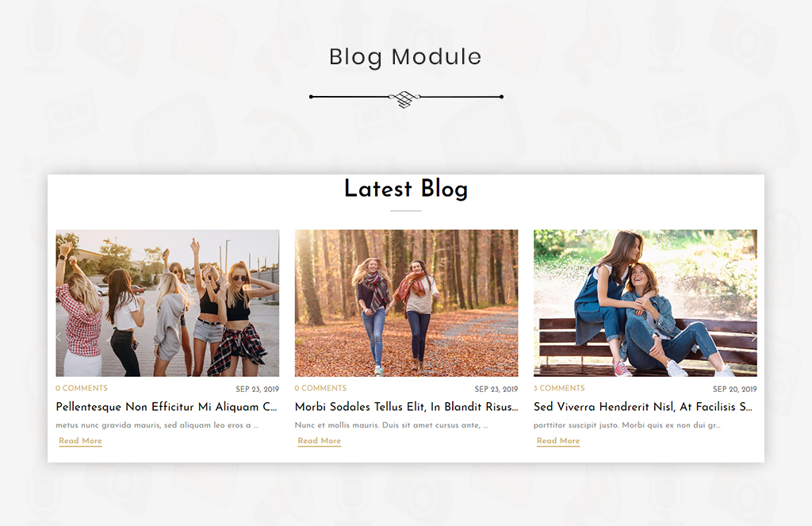The height and width of the screenshot is (526, 812).
Task: Click the ornament divider under Blog Module
Action: pos(406,98)
